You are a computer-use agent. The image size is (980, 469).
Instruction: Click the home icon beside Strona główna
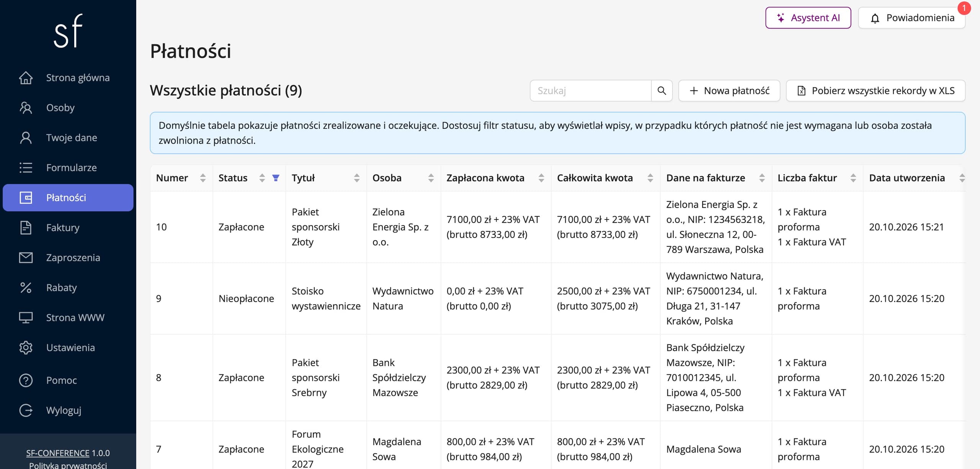tap(26, 78)
